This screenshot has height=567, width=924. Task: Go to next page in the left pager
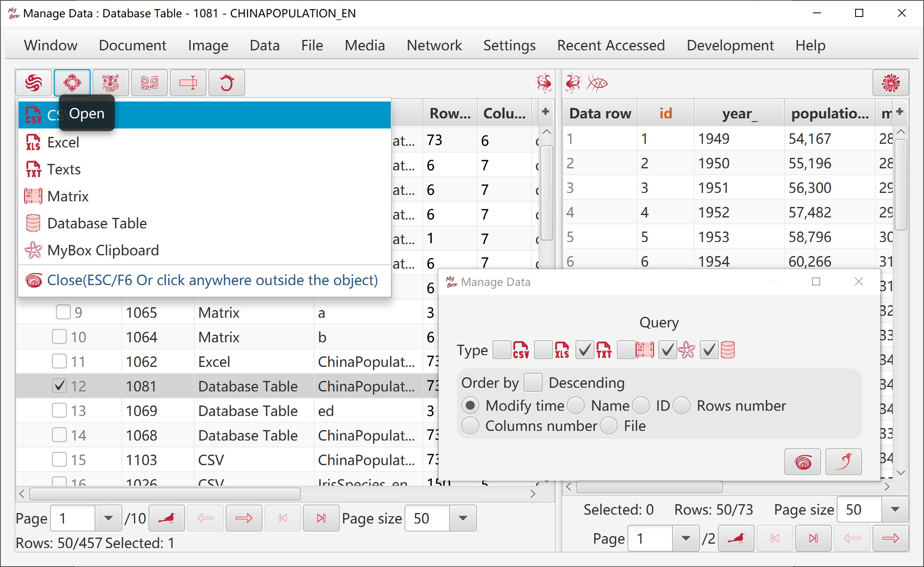(244, 518)
